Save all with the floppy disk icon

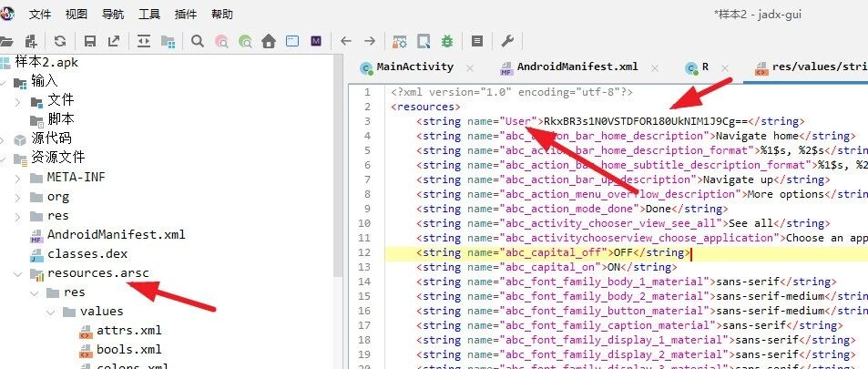click(x=89, y=41)
